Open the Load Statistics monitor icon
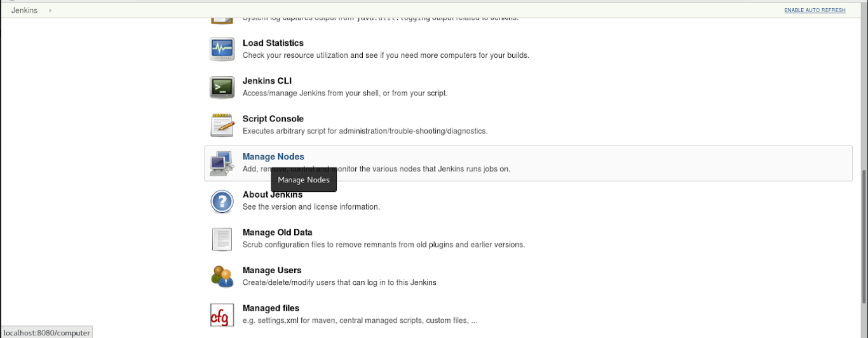This screenshot has height=338, width=868. click(222, 49)
